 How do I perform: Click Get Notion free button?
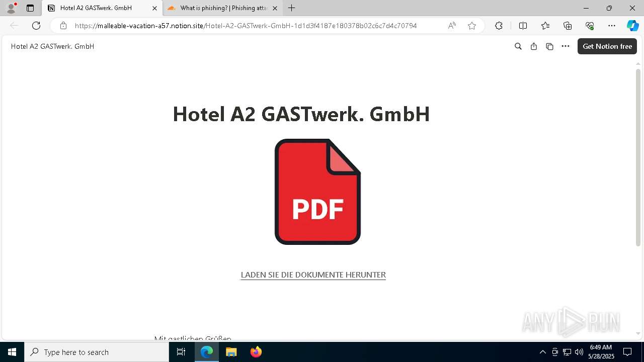(607, 46)
